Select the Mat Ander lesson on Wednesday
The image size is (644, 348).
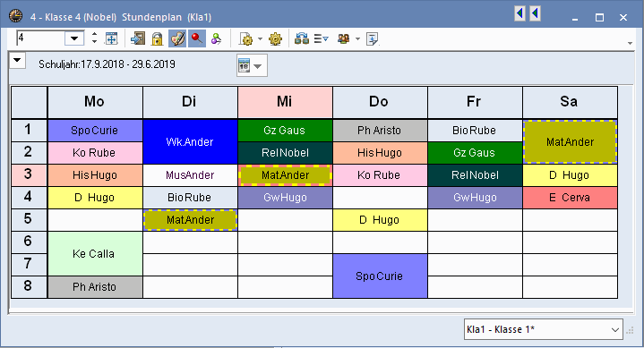[x=285, y=175]
